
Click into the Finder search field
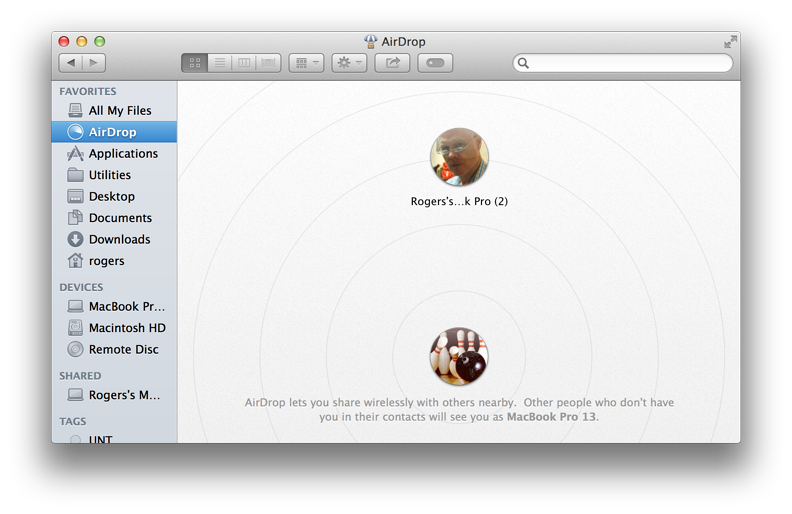[x=623, y=63]
